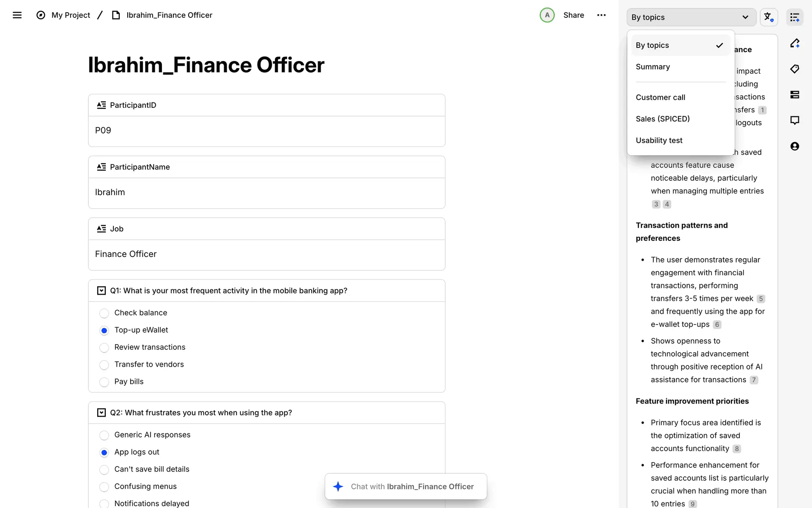
Task: Select Summary from the dropdown list
Action: 653,67
